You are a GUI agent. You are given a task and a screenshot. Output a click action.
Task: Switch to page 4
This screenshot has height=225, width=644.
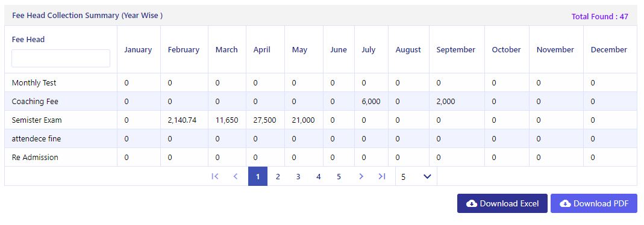point(318,177)
